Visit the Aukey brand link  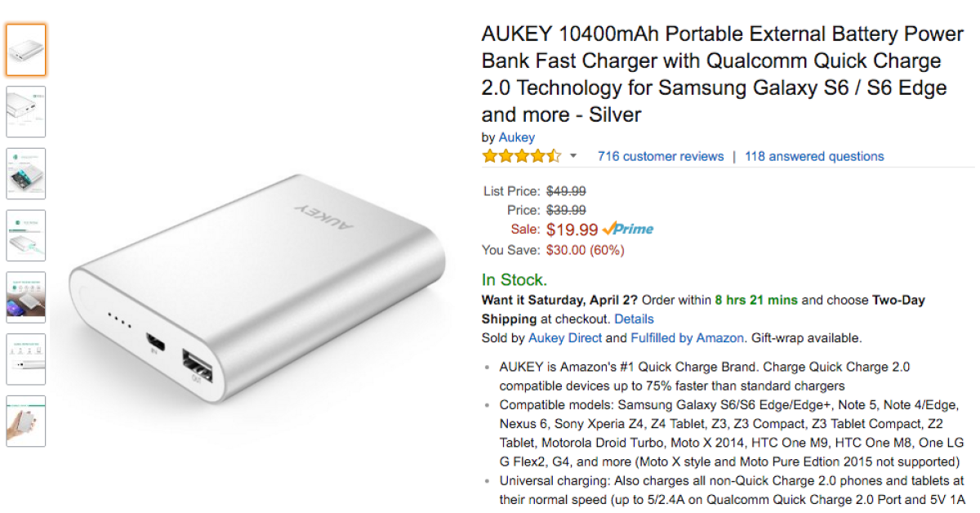[517, 137]
